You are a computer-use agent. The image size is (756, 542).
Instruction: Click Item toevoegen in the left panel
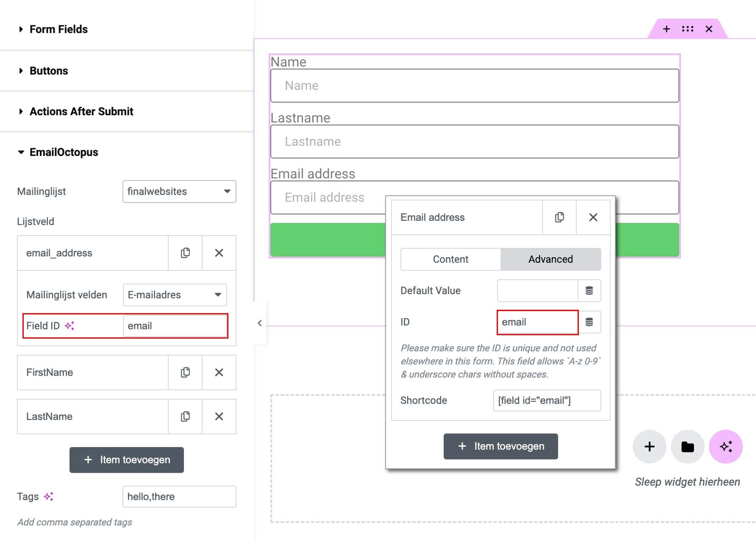click(127, 460)
